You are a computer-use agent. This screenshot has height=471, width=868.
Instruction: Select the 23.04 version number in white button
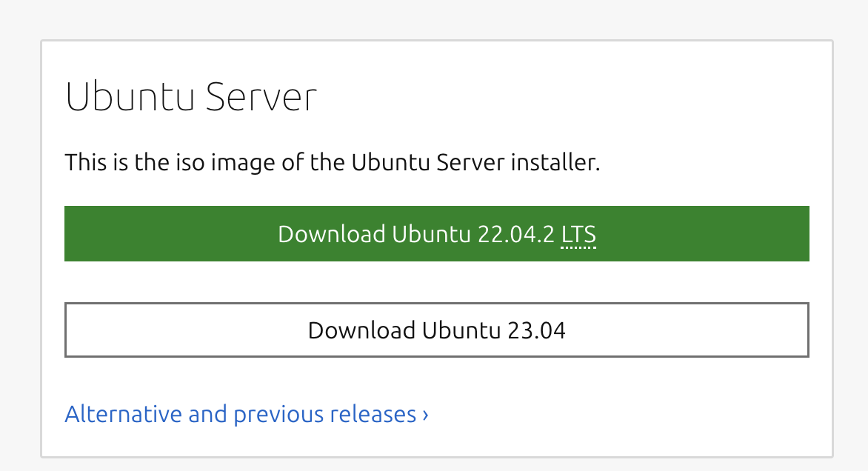[x=536, y=330]
